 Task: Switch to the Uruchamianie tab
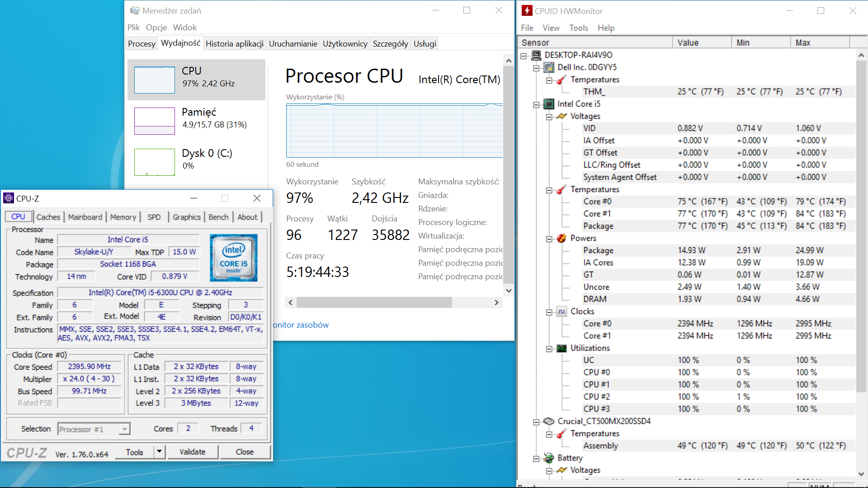293,43
